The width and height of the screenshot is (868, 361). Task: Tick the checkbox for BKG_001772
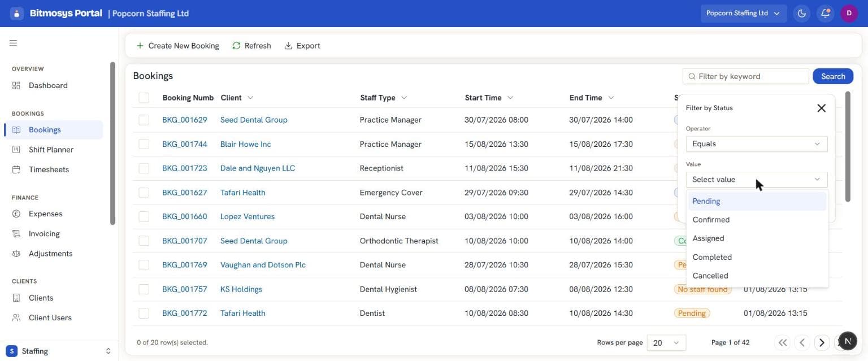(x=144, y=313)
